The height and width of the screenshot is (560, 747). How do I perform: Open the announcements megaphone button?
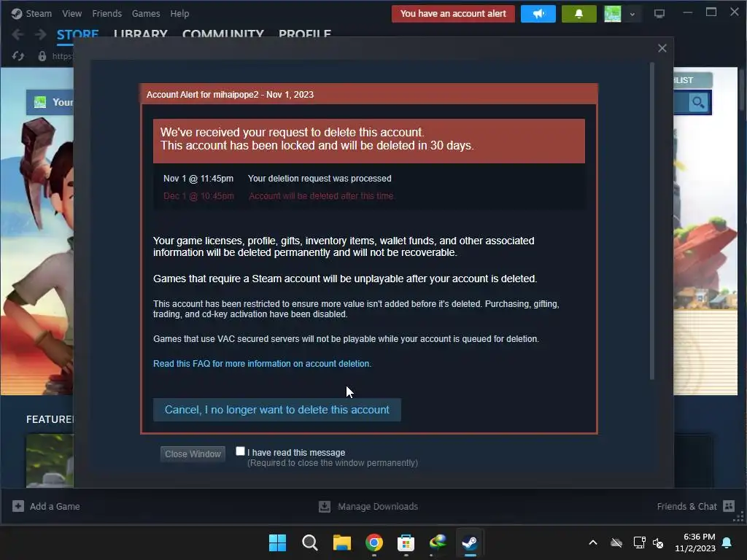click(538, 14)
